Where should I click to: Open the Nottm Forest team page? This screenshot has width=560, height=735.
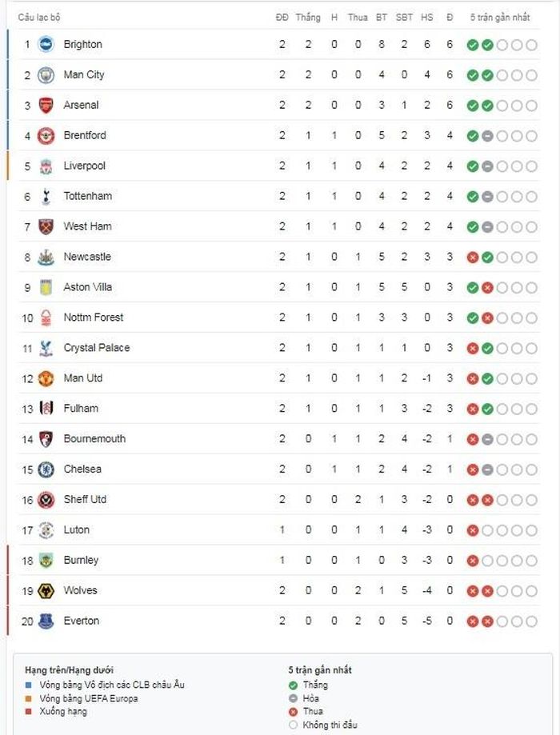[x=94, y=318]
